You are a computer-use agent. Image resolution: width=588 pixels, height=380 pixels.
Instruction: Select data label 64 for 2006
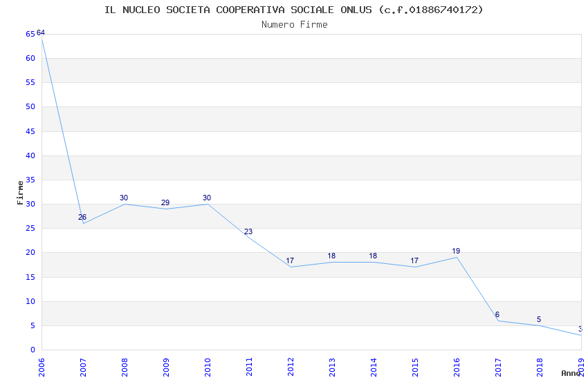coord(41,32)
